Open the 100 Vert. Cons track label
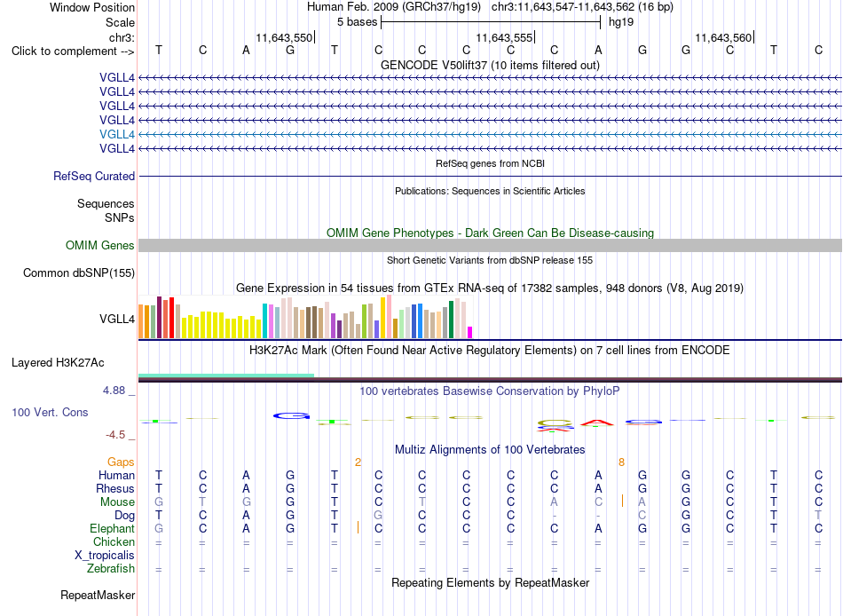Screen dimensions: 843x616 [x=50, y=413]
